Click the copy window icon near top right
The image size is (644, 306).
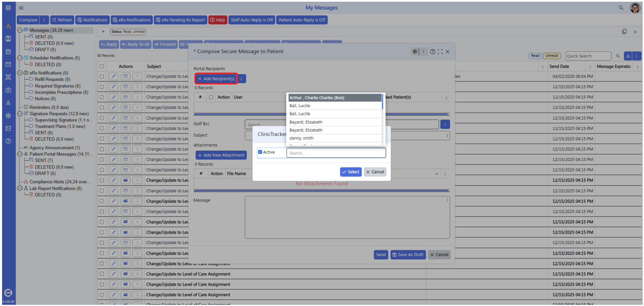[x=624, y=32]
